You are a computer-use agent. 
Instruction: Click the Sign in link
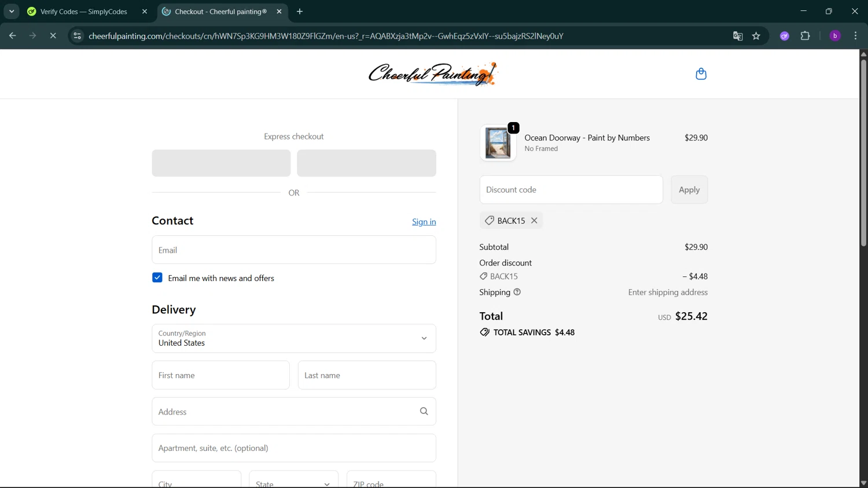pyautogui.click(x=424, y=221)
